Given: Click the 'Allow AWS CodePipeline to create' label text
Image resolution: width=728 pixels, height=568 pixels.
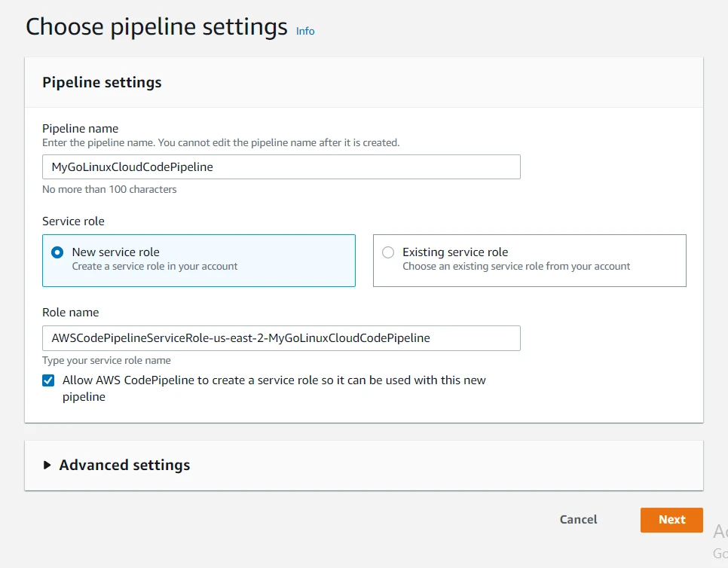Looking at the screenshot, I should point(274,380).
